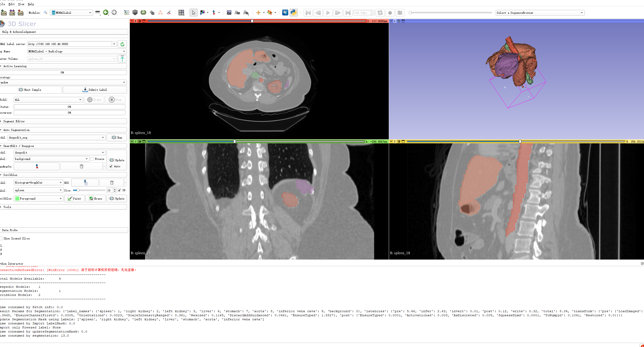The image size is (644, 347).
Task: Click the Load DICOM data icon
Action: [x=12, y=12]
